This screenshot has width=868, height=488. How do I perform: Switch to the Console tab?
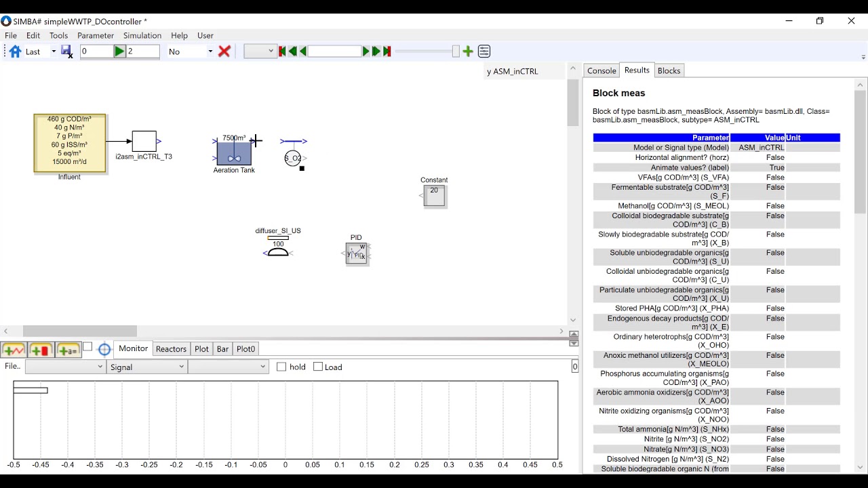tap(601, 70)
